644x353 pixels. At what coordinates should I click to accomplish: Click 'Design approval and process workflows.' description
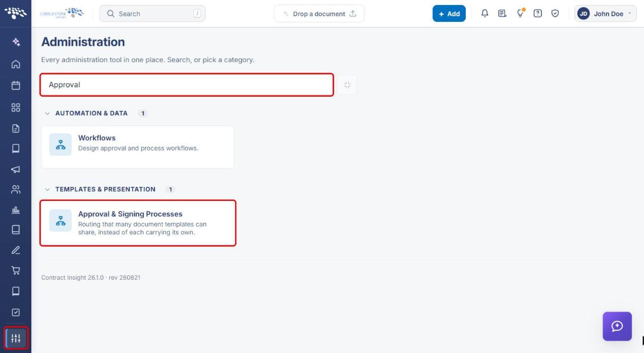pos(138,148)
